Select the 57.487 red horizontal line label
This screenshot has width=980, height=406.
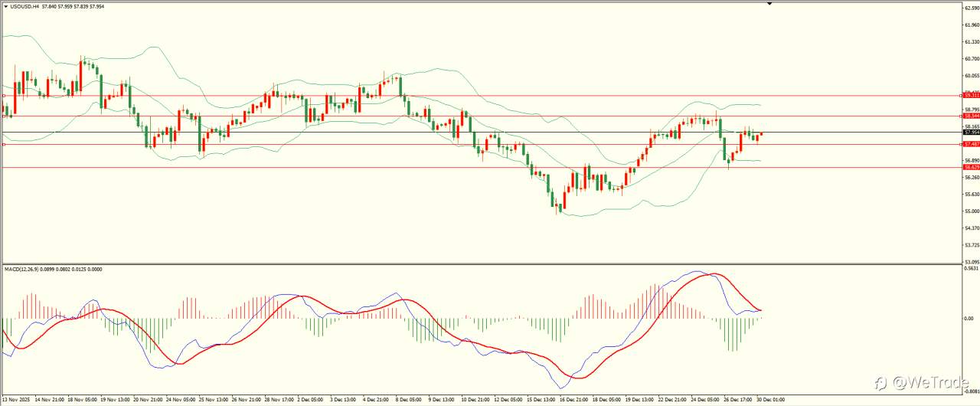(972, 144)
